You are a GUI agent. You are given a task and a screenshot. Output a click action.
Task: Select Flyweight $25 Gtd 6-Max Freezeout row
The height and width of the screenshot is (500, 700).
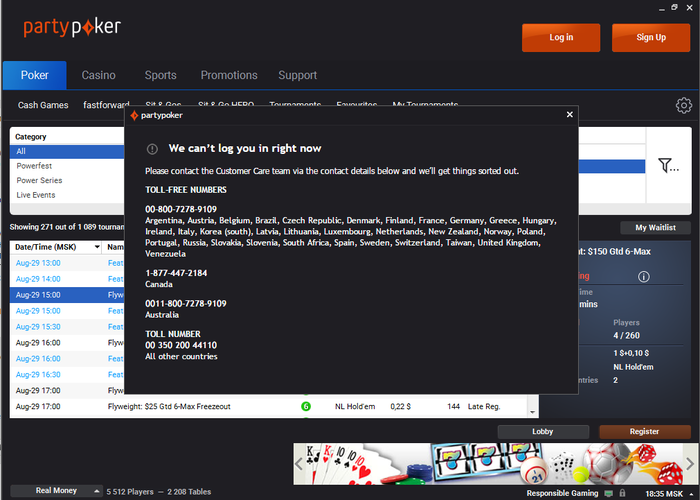point(268,407)
